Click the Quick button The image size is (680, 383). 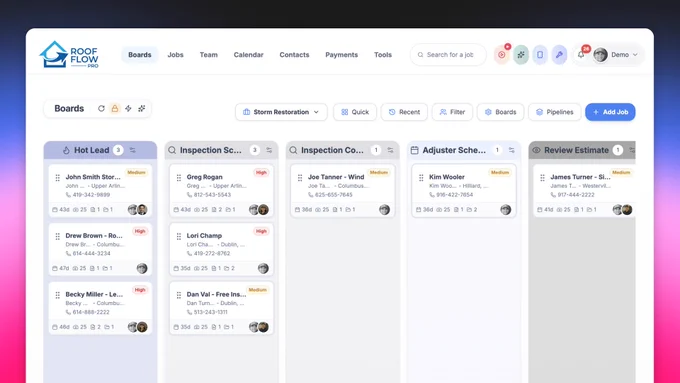[355, 112]
